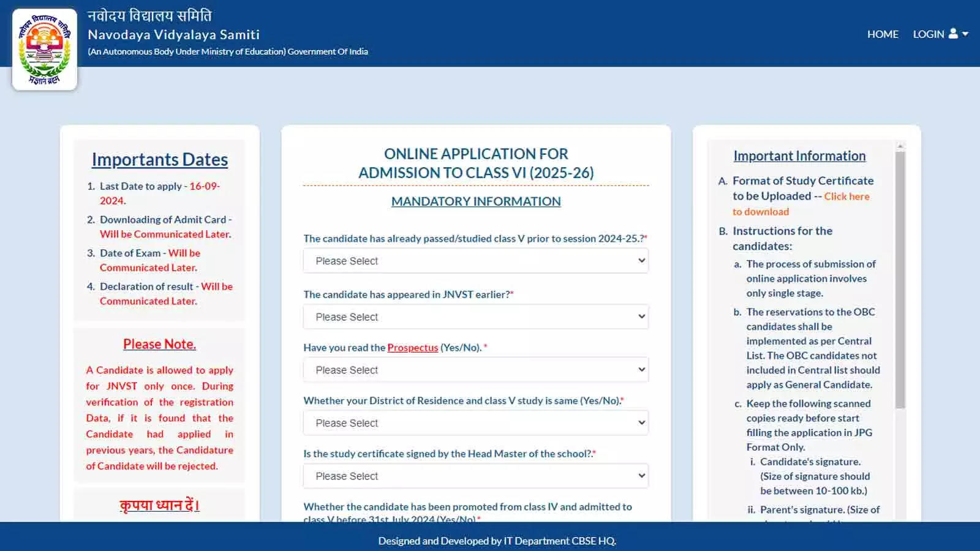
Task: Open dropdown for study certificate signed by Head Master
Action: pyautogui.click(x=476, y=476)
